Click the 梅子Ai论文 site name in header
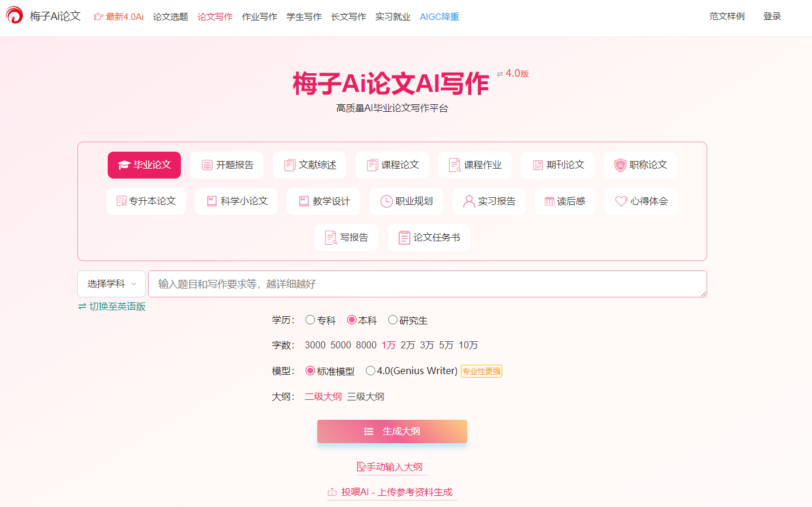The height and width of the screenshot is (507, 812). coord(56,16)
